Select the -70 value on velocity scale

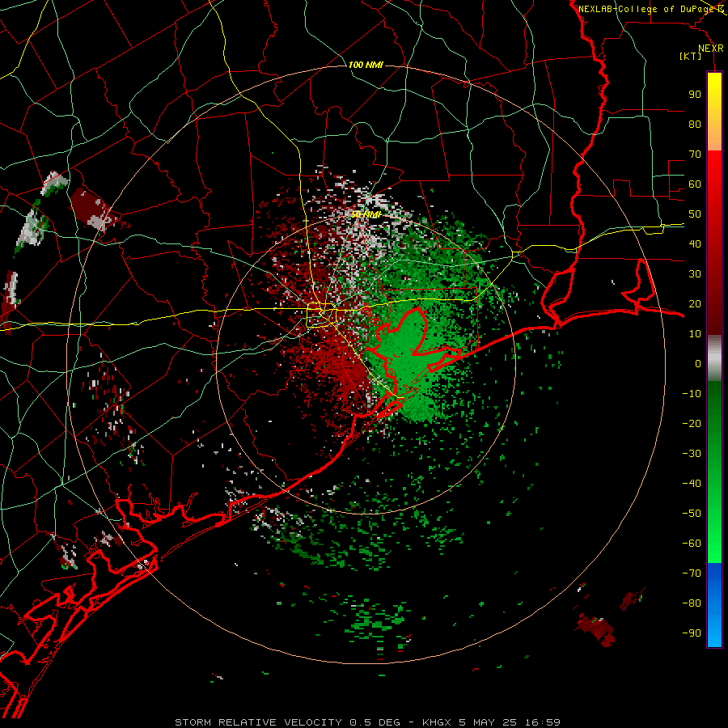(x=692, y=574)
